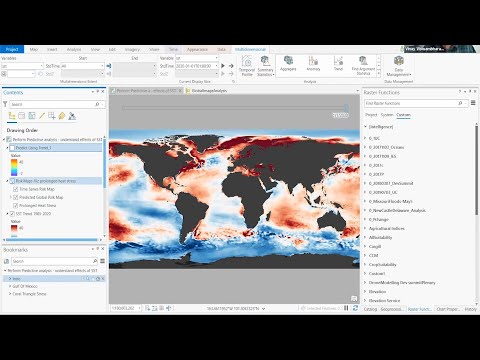The width and height of the screenshot is (480, 360).
Task: Select the System raster functions tab
Action: pyautogui.click(x=387, y=115)
